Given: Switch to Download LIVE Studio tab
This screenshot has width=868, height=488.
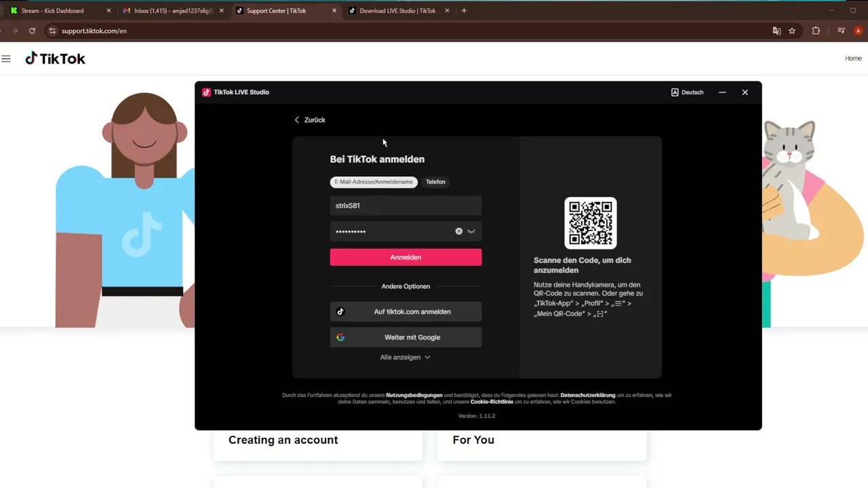Looking at the screenshot, I should [x=397, y=11].
